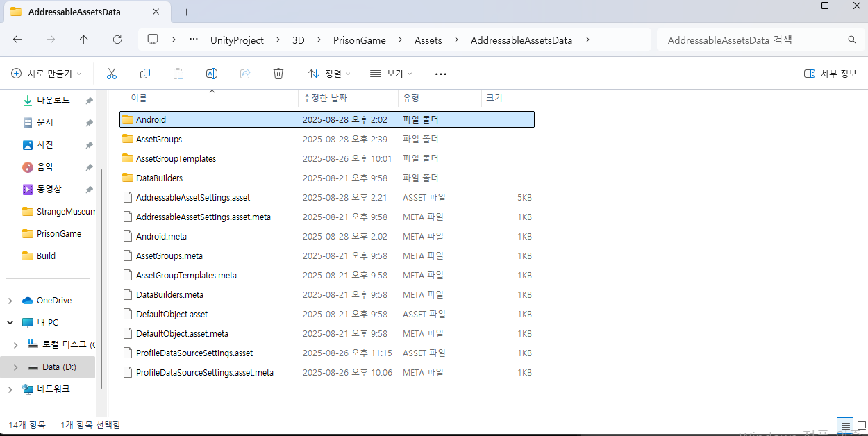Click the Rename icon in toolbar

click(212, 74)
